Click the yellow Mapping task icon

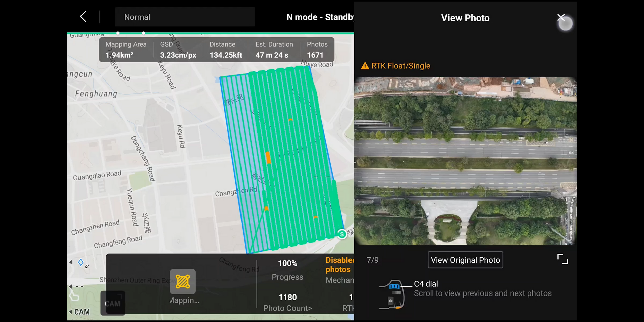183,281
